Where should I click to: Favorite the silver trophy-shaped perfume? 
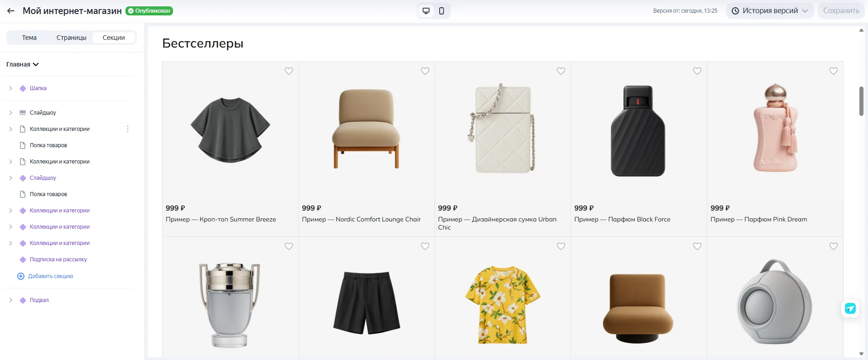point(289,246)
